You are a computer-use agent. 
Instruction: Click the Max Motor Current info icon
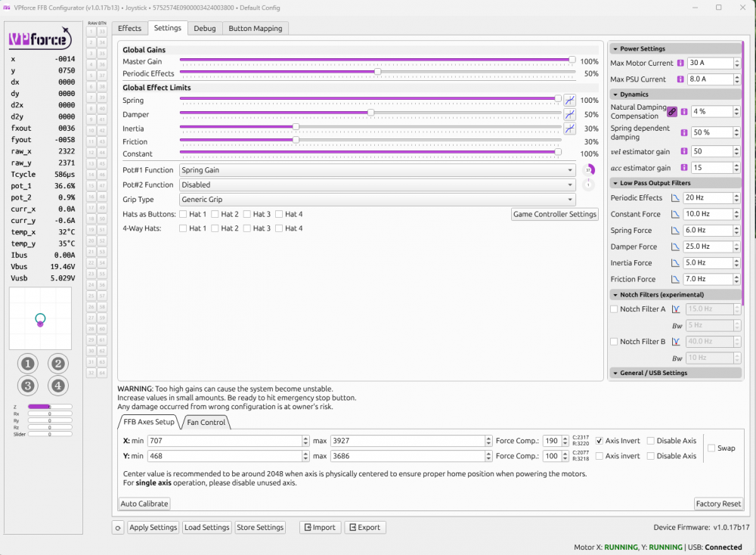680,64
